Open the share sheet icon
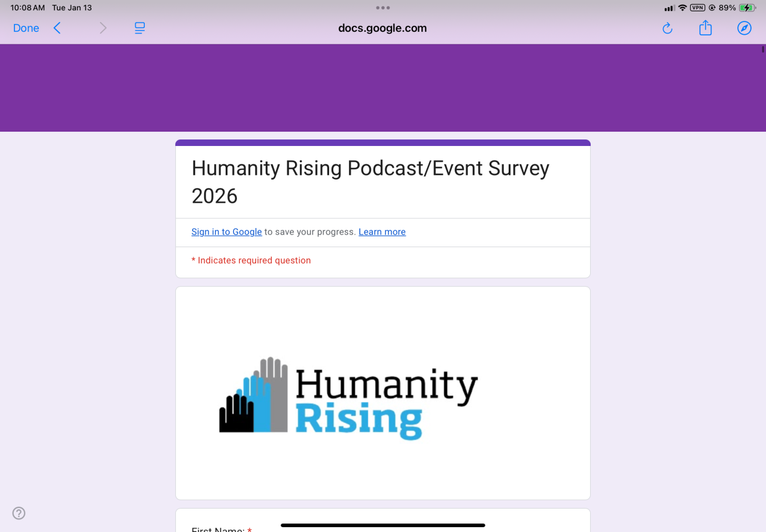Viewport: 766px width, 532px height. (706, 28)
